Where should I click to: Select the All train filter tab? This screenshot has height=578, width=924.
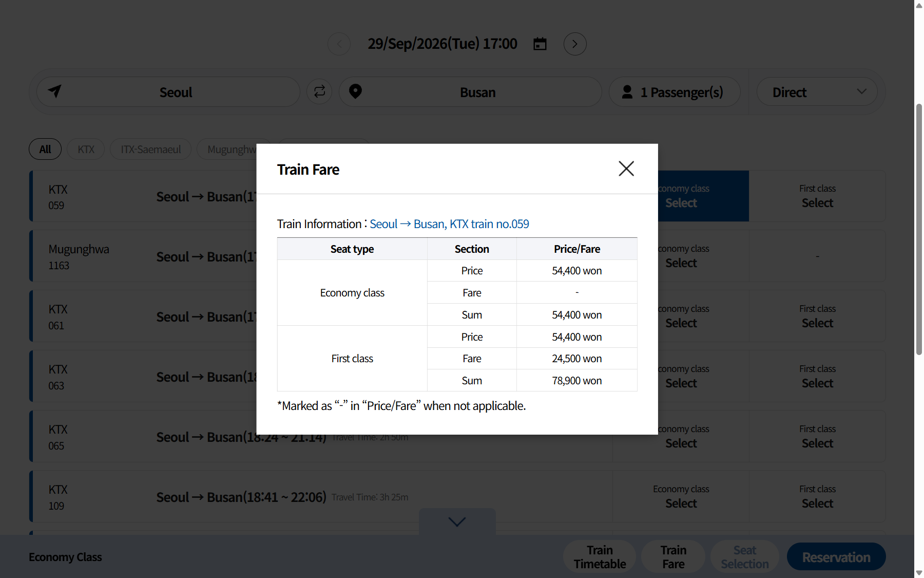(45, 149)
